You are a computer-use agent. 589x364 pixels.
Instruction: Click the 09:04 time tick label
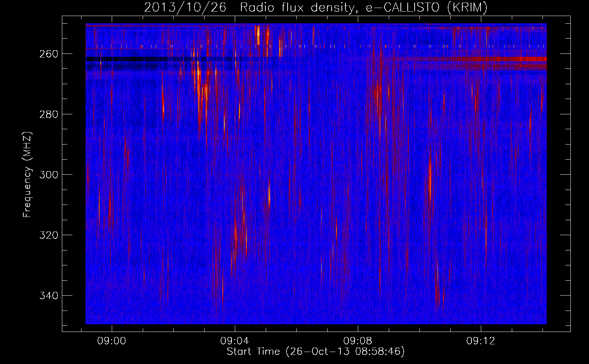coord(235,341)
